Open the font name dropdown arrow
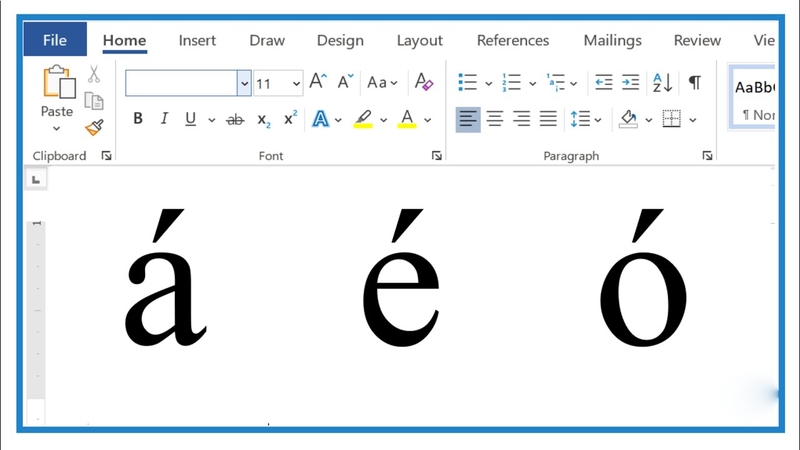Viewport: 800px width, 450px height. pyautogui.click(x=244, y=83)
